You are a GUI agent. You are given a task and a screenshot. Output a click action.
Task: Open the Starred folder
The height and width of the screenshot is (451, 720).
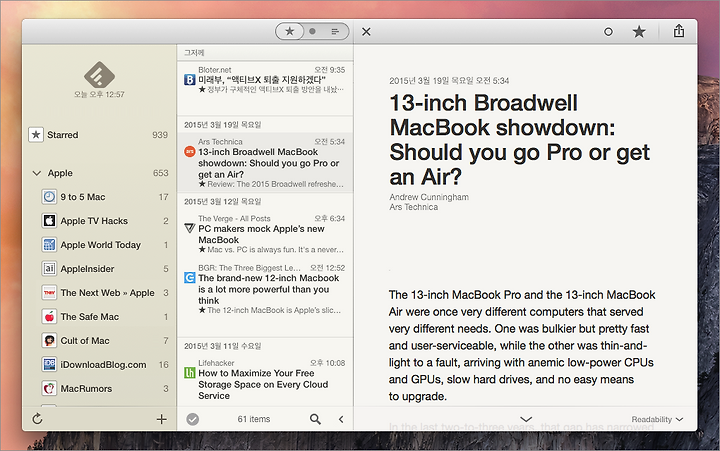99,135
